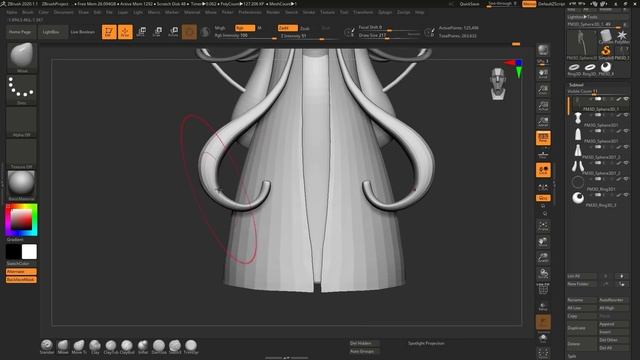The height and width of the screenshot is (360, 640).
Task: Open the Preferences menu
Action: (249, 12)
